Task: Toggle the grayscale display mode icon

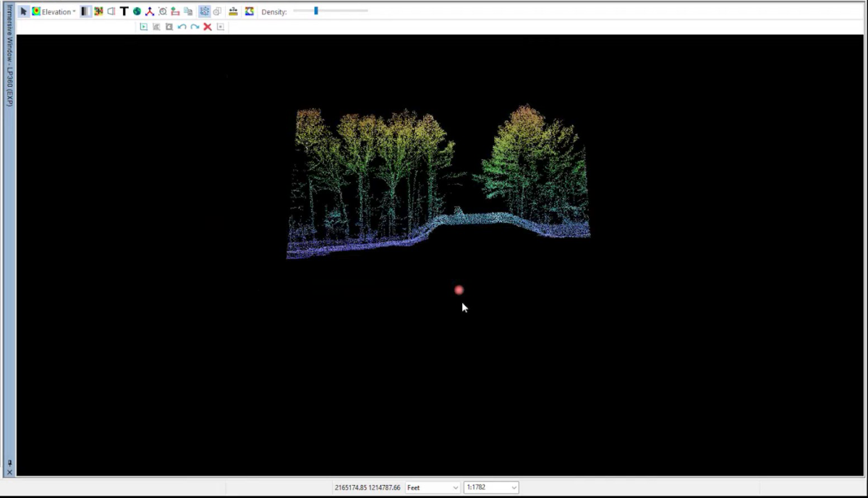Action: pos(85,12)
